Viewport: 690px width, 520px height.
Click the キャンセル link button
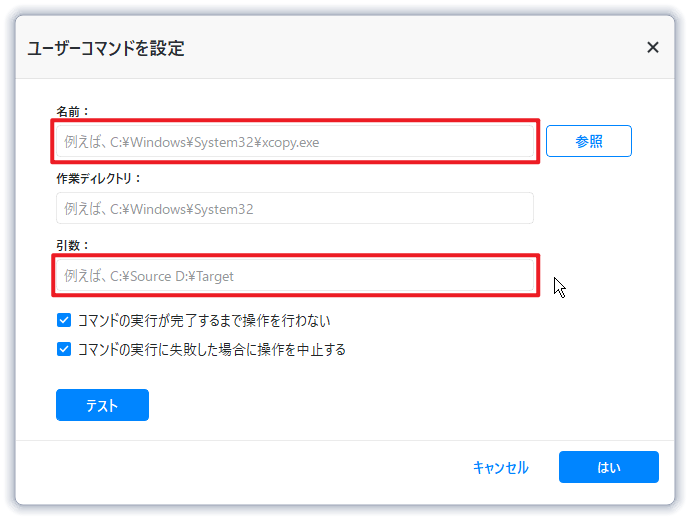(500, 467)
